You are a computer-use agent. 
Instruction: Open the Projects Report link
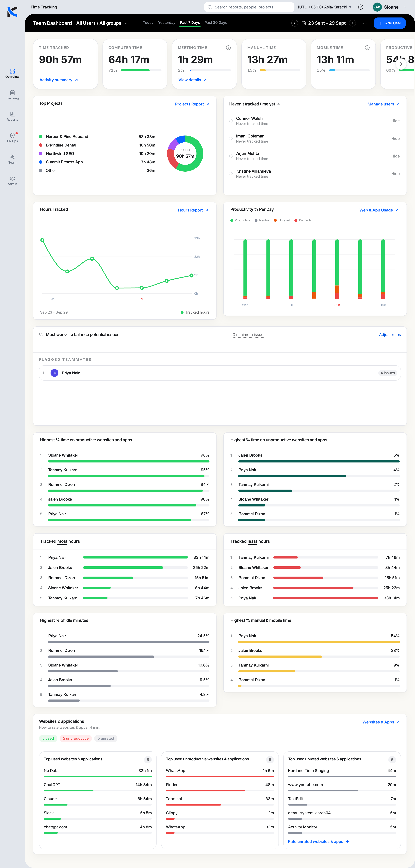(192, 104)
